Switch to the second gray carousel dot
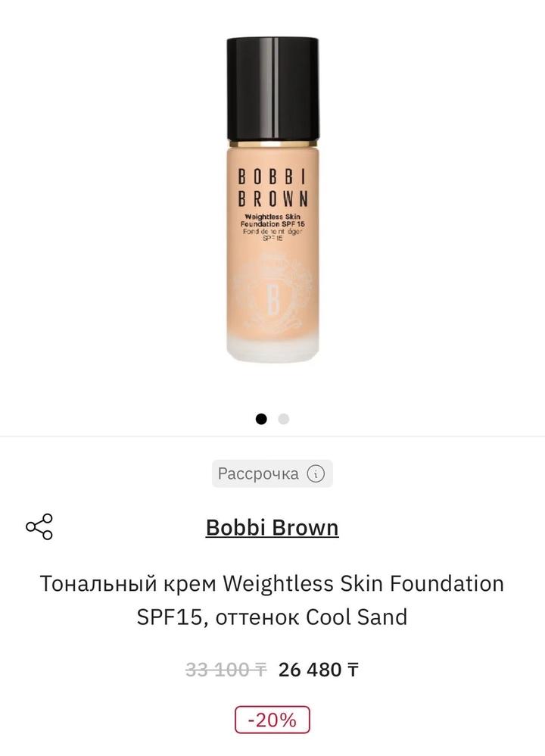Screen dimensions: 545x756 coord(284,419)
